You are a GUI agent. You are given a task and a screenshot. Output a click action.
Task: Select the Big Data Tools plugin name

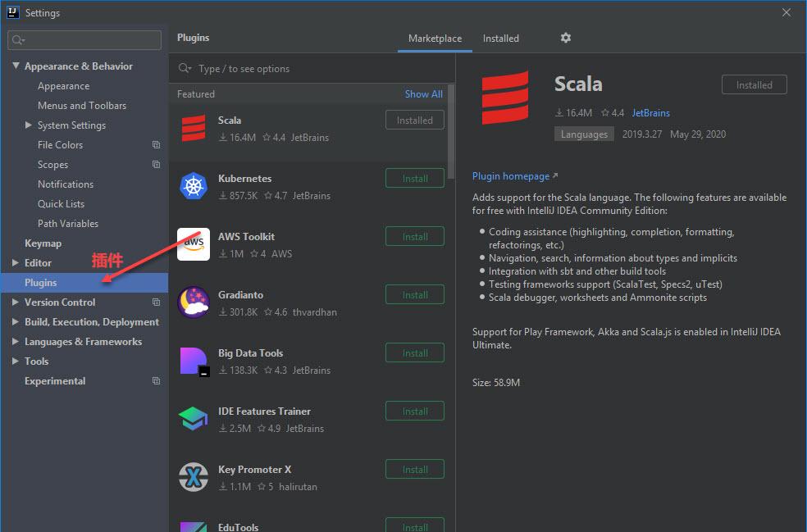(251, 353)
